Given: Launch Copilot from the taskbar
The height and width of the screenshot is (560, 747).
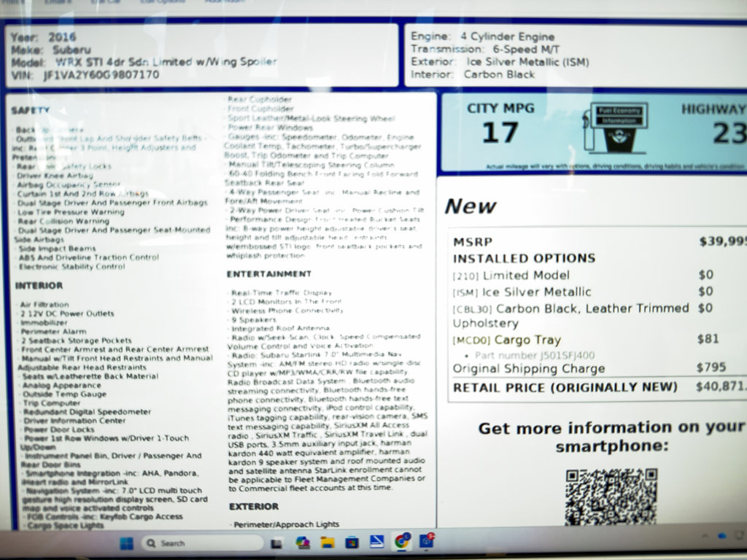Looking at the screenshot, I should (303, 542).
